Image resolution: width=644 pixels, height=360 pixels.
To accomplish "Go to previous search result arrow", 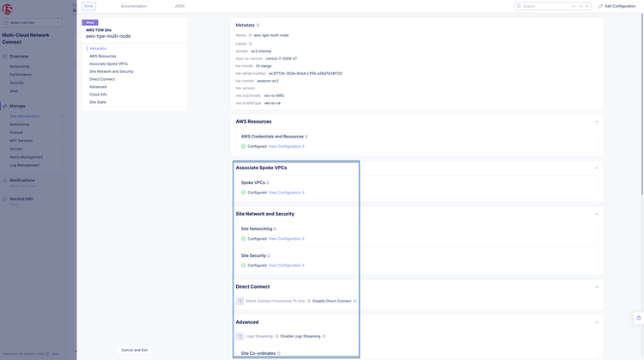I will pyautogui.click(x=574, y=6).
